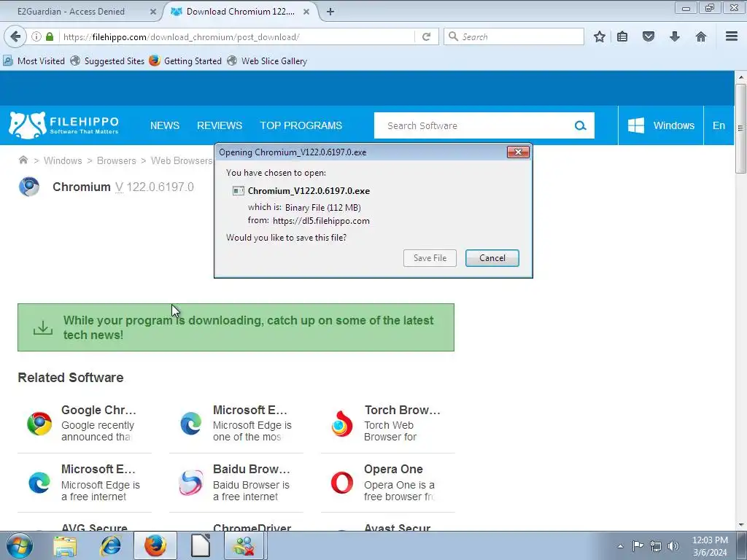Go to Web Browsers breadcrumb link
The width and height of the screenshot is (747, 560).
tap(182, 161)
